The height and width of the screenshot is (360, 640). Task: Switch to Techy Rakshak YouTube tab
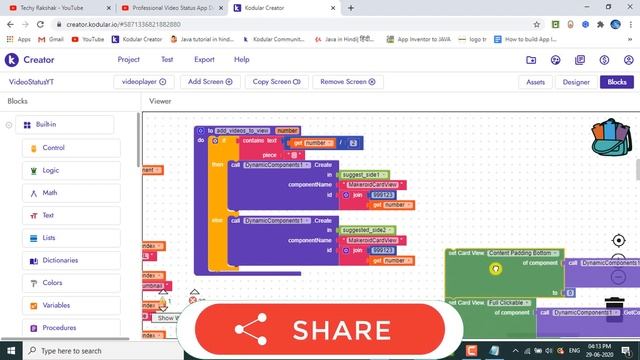pos(60,8)
